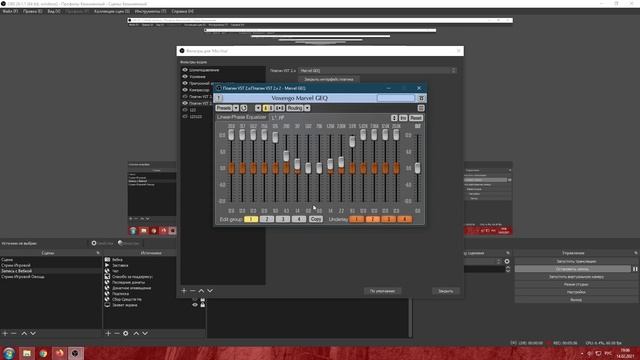Click the up/down arrows icon next to Inv
The height and width of the screenshot is (360, 640).
[x=394, y=118]
